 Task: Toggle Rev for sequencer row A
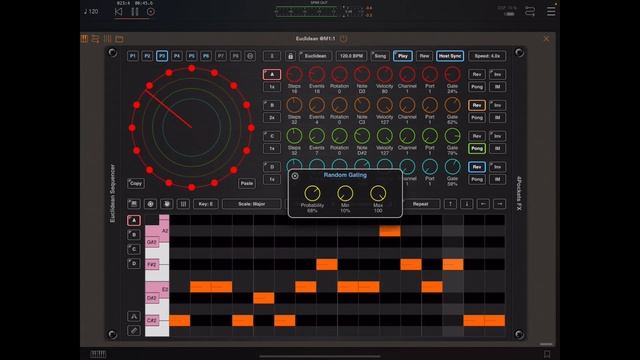[477, 74]
